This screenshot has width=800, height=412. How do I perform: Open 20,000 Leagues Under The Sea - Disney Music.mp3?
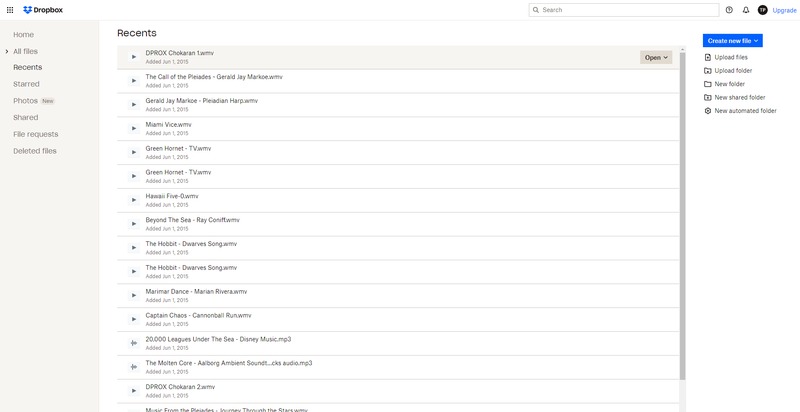pos(218,340)
